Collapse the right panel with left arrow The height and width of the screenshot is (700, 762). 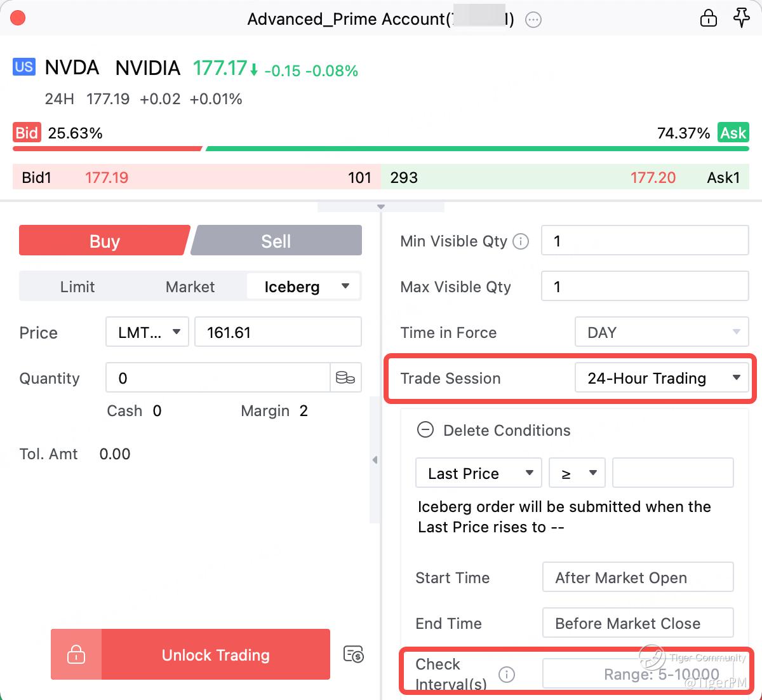pos(375,460)
